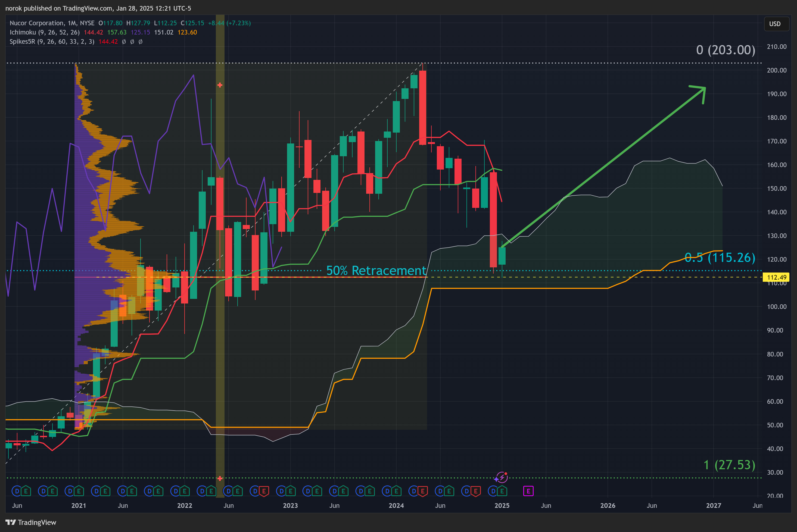This screenshot has width=797, height=532.
Task: Click the latest green January 2025 candle
Action: [x=502, y=256]
